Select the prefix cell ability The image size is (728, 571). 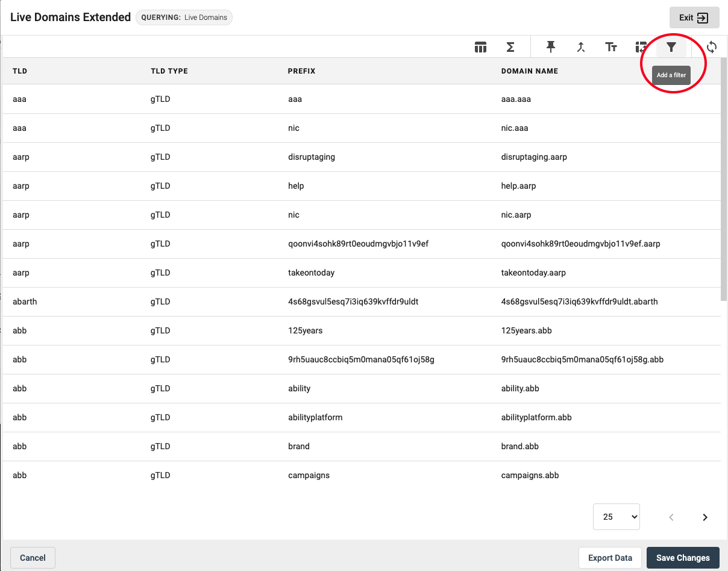point(299,388)
